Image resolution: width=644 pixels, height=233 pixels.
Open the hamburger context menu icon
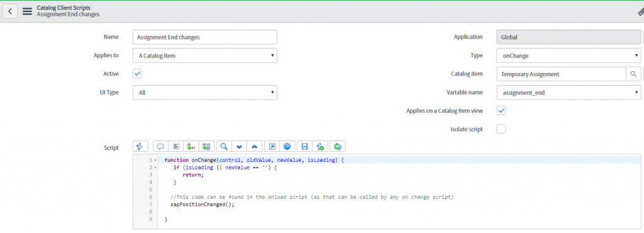[27, 11]
